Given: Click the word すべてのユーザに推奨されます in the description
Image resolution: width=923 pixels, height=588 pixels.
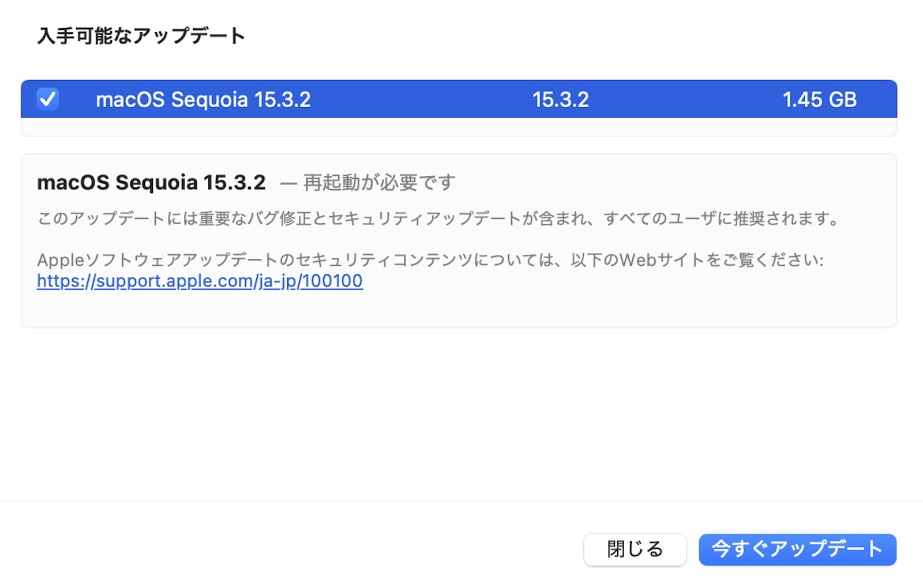Looking at the screenshot, I should click(721, 218).
